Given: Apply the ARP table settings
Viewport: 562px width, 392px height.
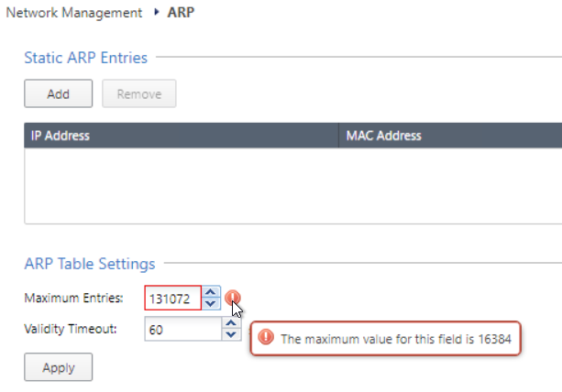Looking at the screenshot, I should [x=59, y=367].
